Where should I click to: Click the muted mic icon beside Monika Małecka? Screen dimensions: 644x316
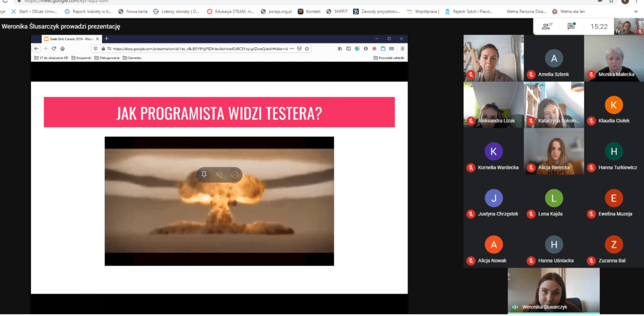(x=591, y=74)
